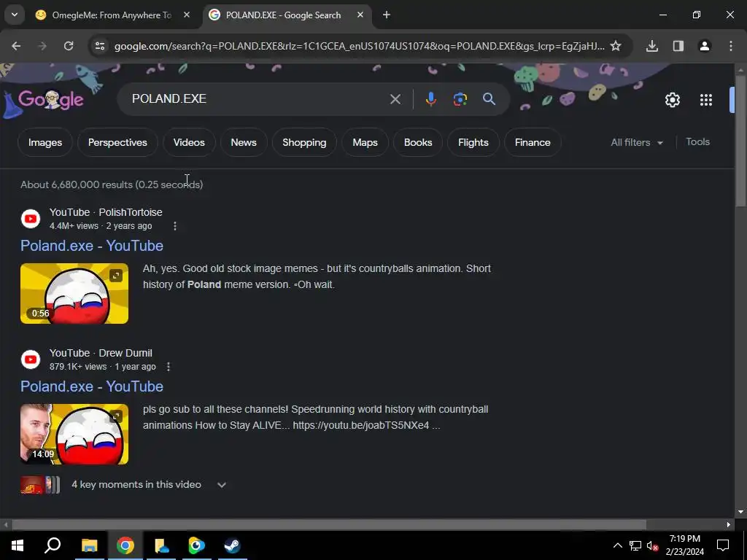The image size is (747, 560).
Task: Select the POLAND.EXE Google Search tab
Action: pyautogui.click(x=288, y=15)
